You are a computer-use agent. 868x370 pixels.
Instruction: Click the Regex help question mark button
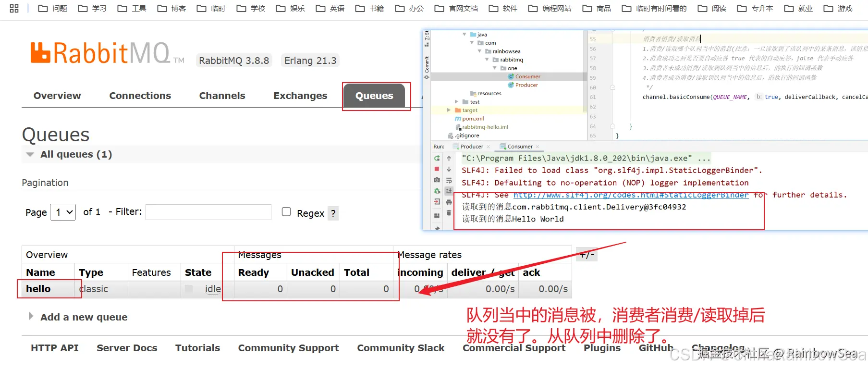(333, 213)
